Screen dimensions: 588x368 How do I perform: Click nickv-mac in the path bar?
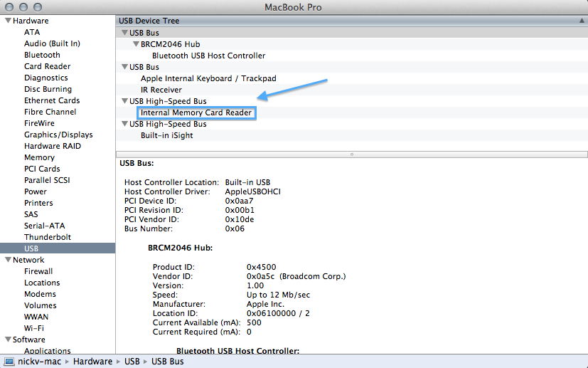[x=39, y=362]
